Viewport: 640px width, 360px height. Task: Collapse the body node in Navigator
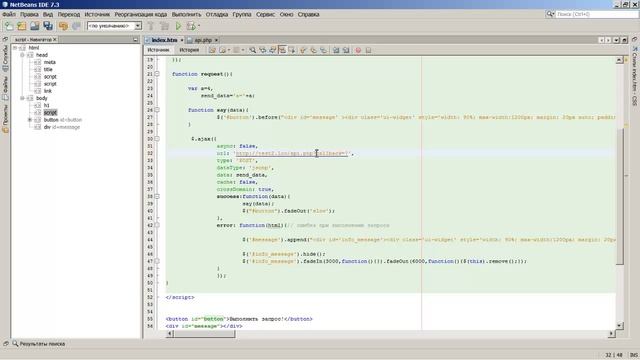22,98
